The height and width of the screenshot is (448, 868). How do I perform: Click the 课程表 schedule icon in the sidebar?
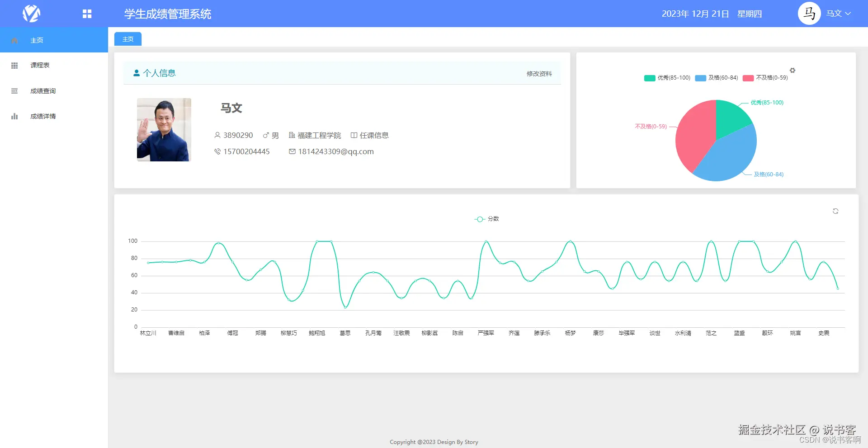tap(14, 65)
